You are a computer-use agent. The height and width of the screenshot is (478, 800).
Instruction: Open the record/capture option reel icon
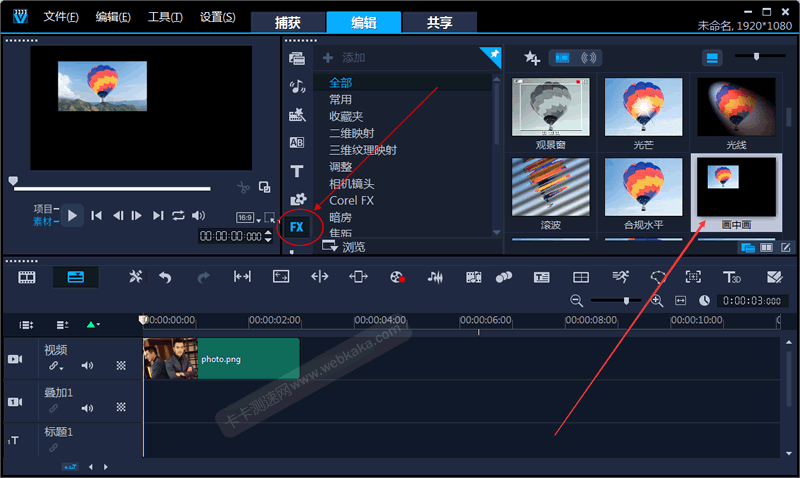pos(397,277)
